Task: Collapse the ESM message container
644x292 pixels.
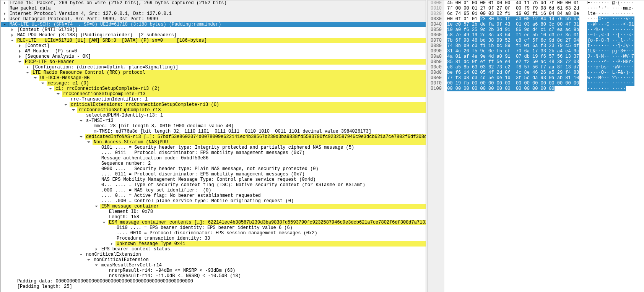Action: coord(96,206)
